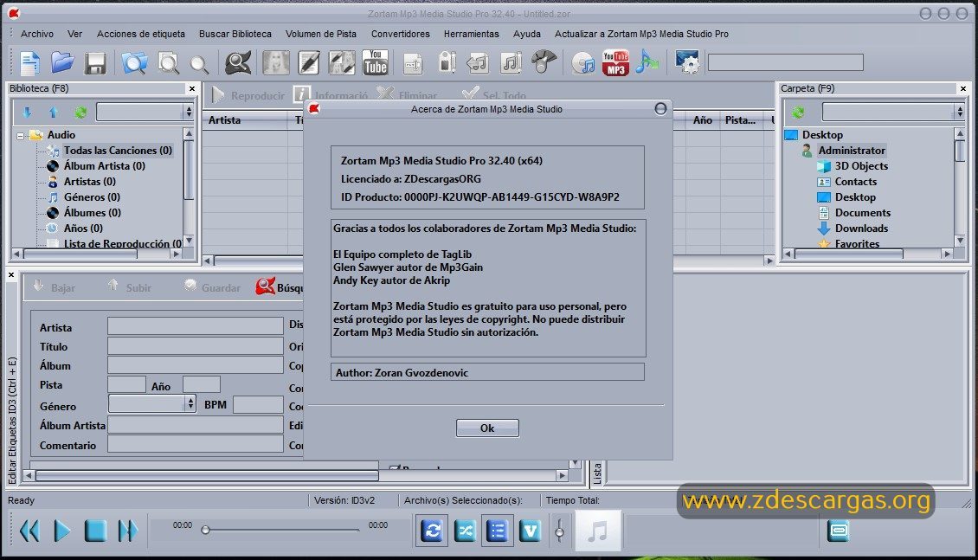Click the dark bird search toolbar icon
Viewport: 978px width, 560px height.
238,63
